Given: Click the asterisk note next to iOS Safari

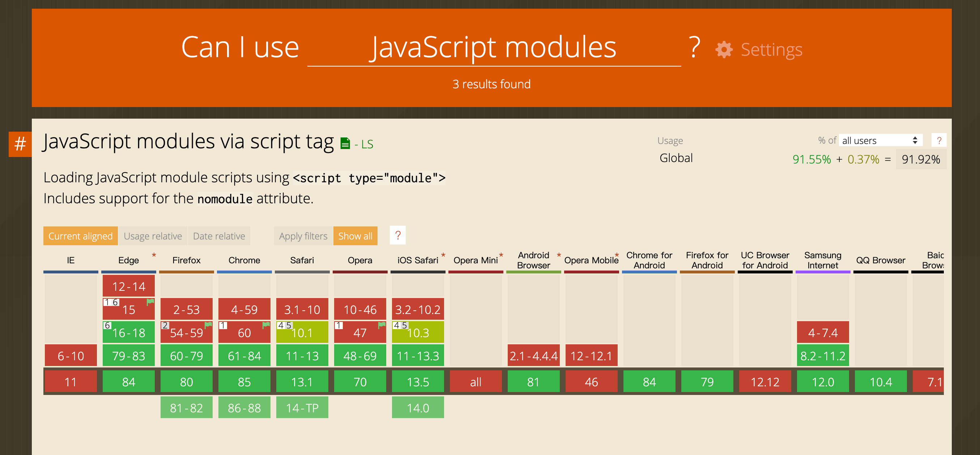Looking at the screenshot, I should [443, 255].
